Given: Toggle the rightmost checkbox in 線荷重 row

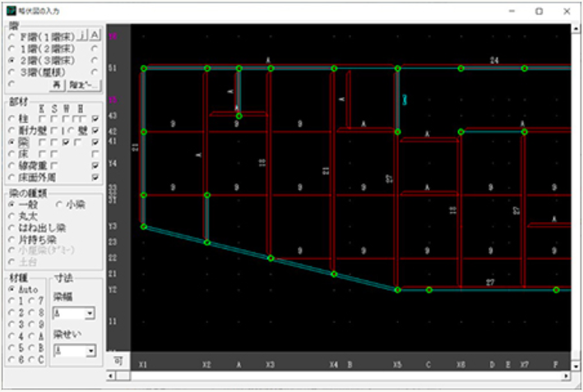Looking at the screenshot, I should (96, 165).
